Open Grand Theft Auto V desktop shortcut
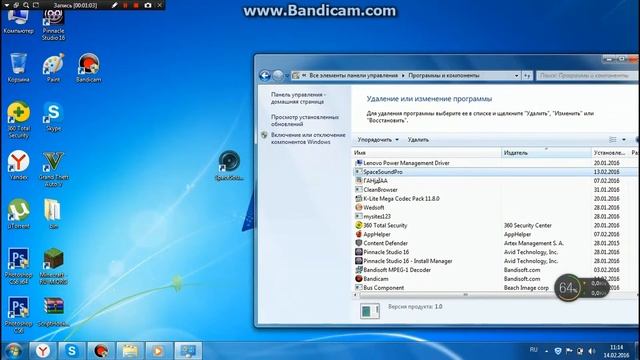The image size is (640, 360). pos(53,169)
